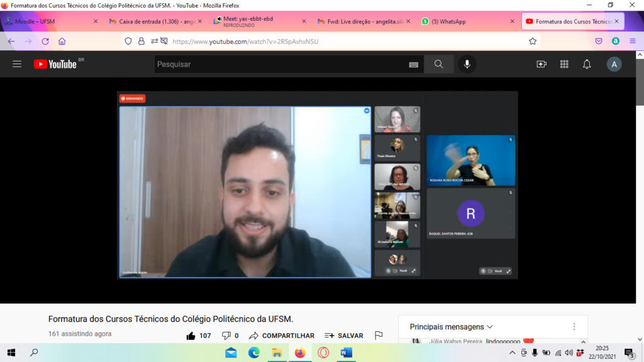Click SALVAR to save the video
This screenshot has width=644, height=362.
(344, 336)
